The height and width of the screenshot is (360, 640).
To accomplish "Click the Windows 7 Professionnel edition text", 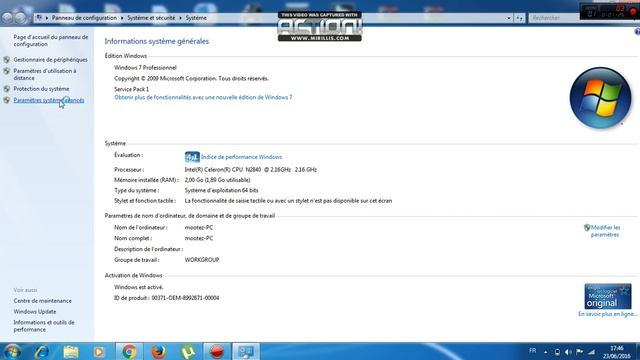I will tap(145, 68).
